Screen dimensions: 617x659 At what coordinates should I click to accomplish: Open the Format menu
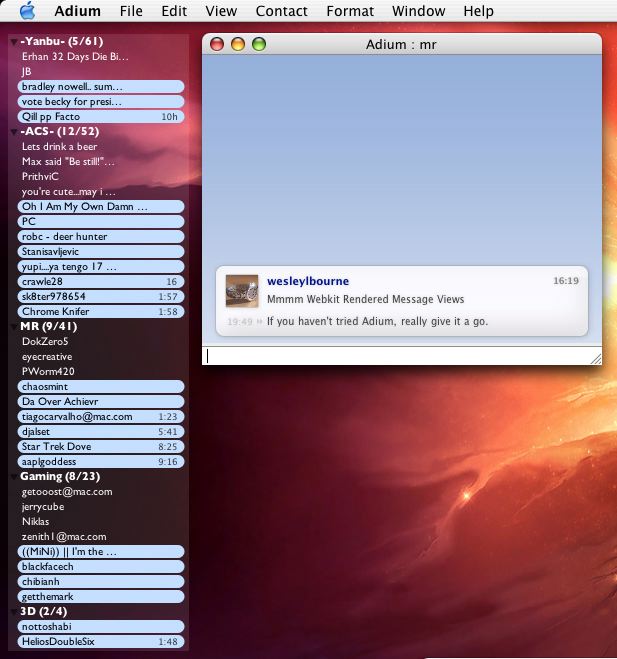coord(350,11)
